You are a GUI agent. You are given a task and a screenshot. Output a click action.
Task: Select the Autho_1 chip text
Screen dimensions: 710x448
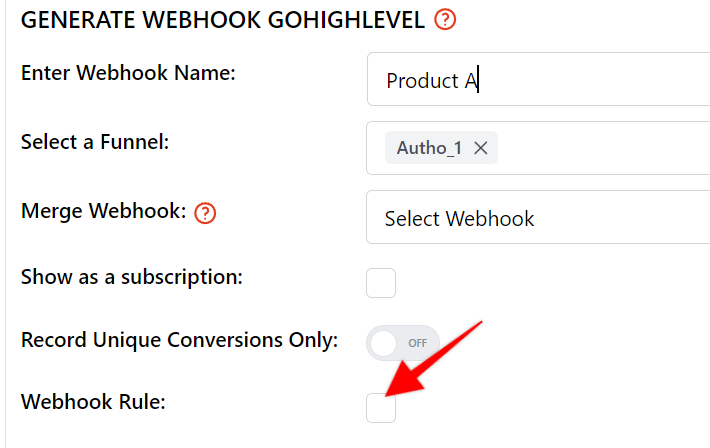tap(429, 148)
